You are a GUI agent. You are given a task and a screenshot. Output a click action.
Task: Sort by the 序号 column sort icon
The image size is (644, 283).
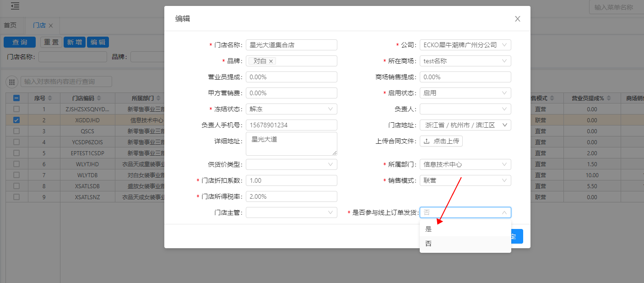(x=50, y=98)
